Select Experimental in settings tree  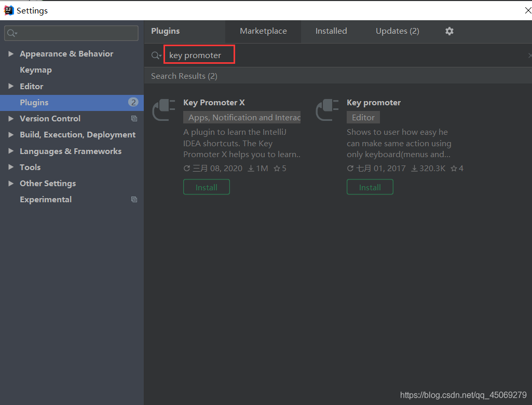point(46,200)
